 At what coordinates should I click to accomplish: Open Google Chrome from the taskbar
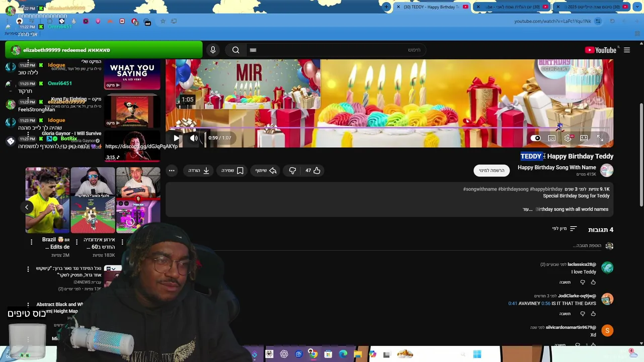(x=313, y=354)
